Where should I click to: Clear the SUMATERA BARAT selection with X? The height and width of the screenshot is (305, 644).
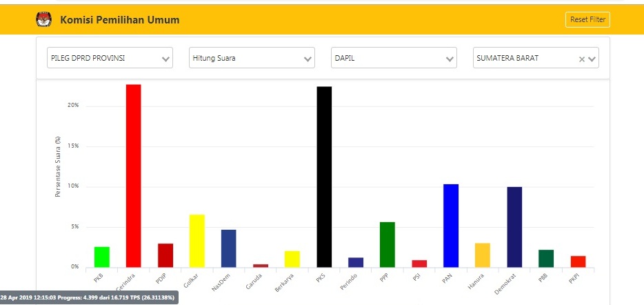582,59
